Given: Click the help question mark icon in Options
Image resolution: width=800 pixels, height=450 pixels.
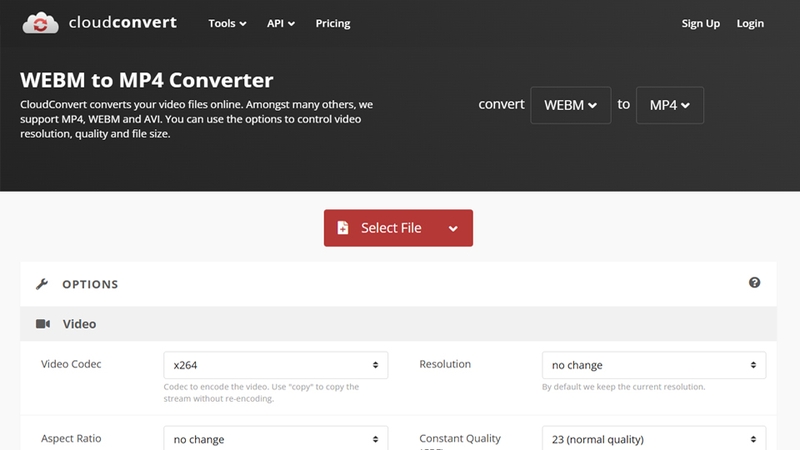Looking at the screenshot, I should 754,283.
